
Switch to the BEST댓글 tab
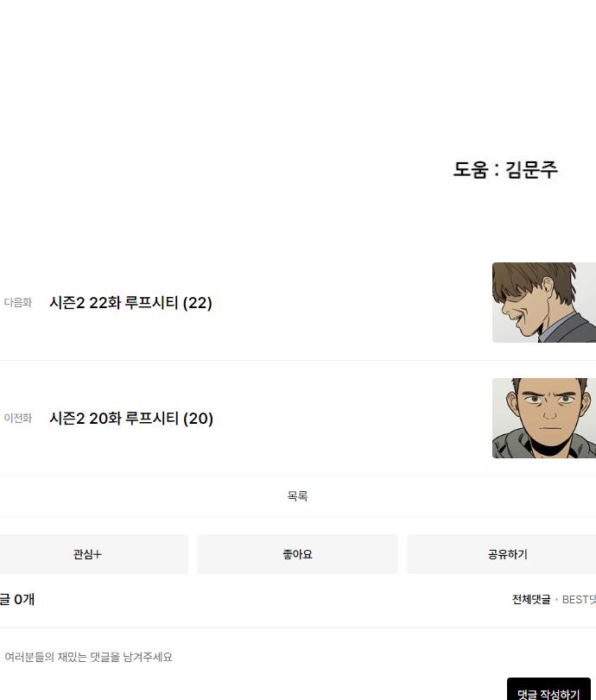580,600
